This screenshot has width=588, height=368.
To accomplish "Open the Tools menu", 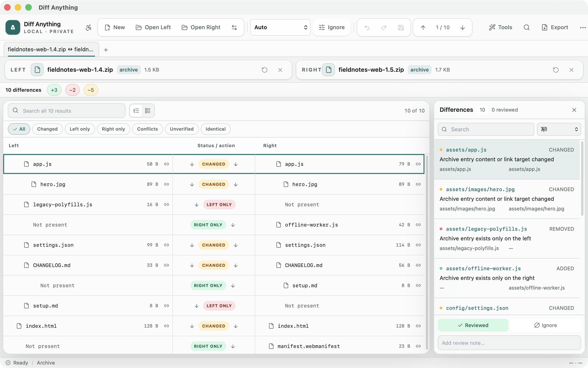I will [x=500, y=28].
